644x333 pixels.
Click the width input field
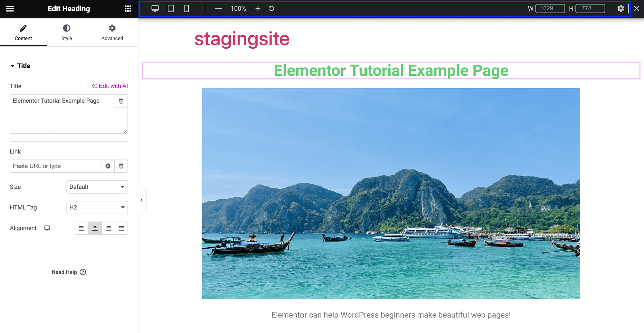[550, 9]
